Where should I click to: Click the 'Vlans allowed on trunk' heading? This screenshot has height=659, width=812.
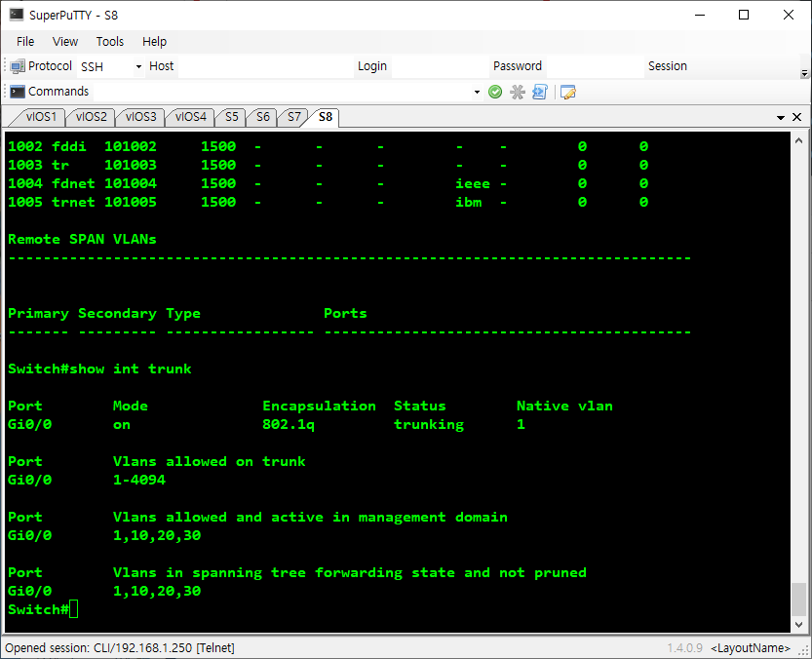tap(210, 462)
